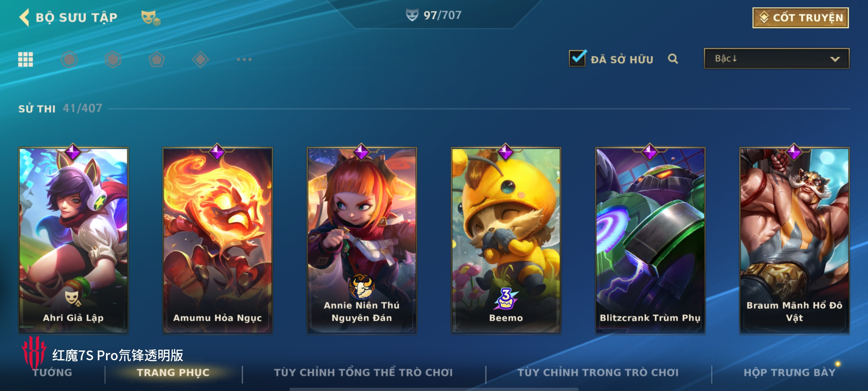Viewport: 868px width, 391px height.
Task: Select the Ahri Giả Lập skin card
Action: [73, 240]
